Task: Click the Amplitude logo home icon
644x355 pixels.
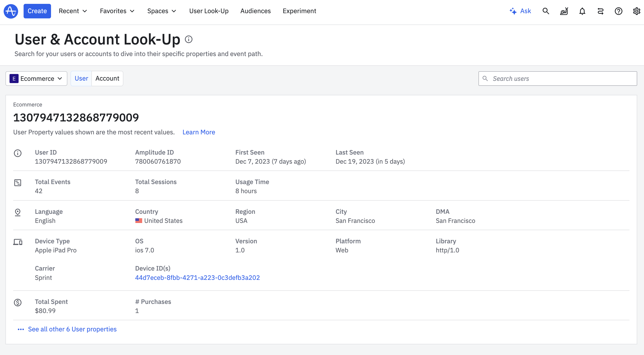Action: (11, 11)
